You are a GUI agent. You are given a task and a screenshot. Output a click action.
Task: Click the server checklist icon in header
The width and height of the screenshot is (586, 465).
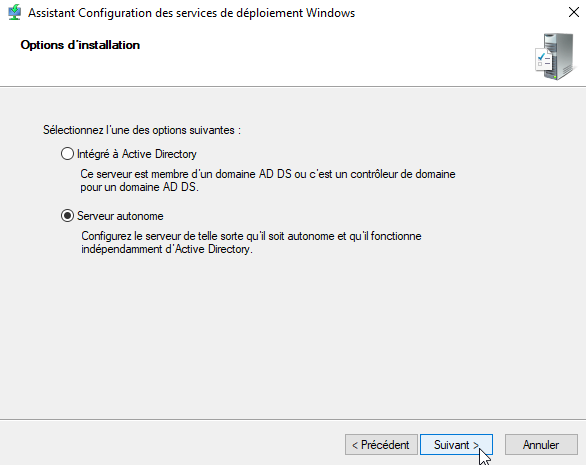point(555,56)
